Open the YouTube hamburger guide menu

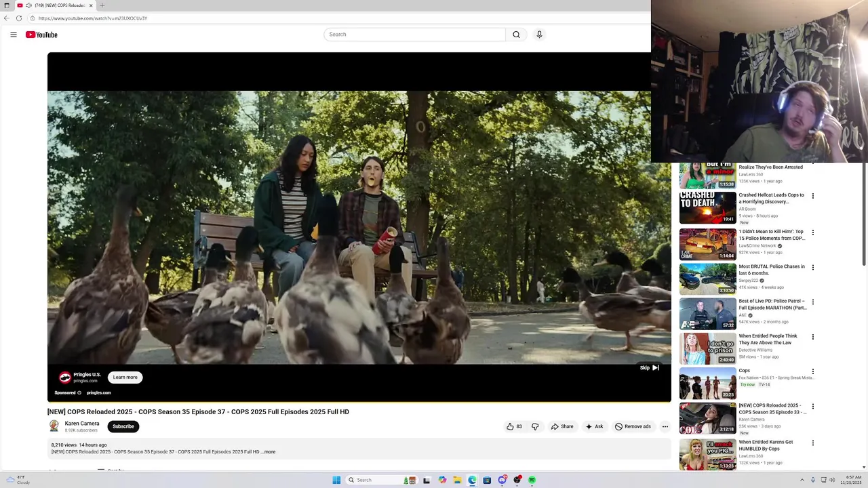point(13,35)
